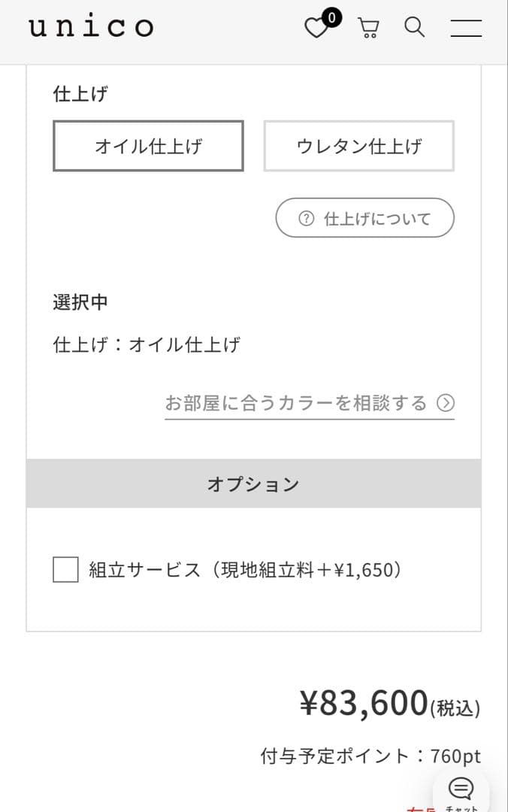Image resolution: width=508 pixels, height=812 pixels.
Task: Enable the 組立サービス checkbox
Action: pos(65,570)
